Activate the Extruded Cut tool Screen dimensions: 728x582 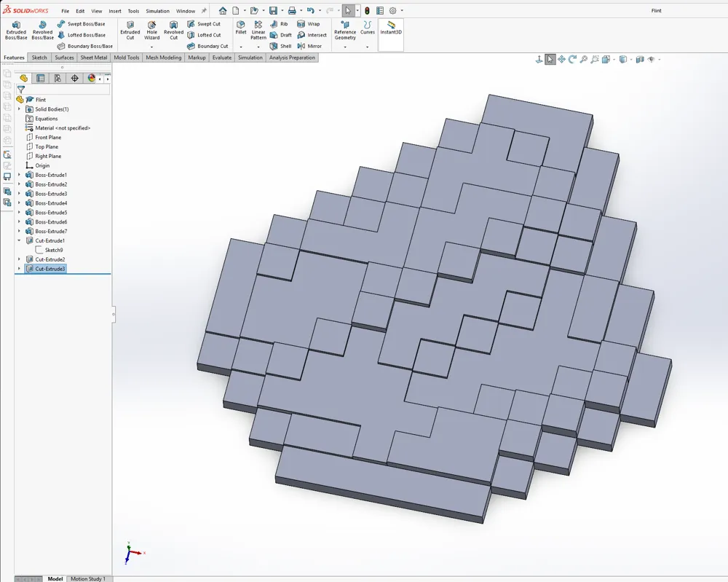click(130, 30)
